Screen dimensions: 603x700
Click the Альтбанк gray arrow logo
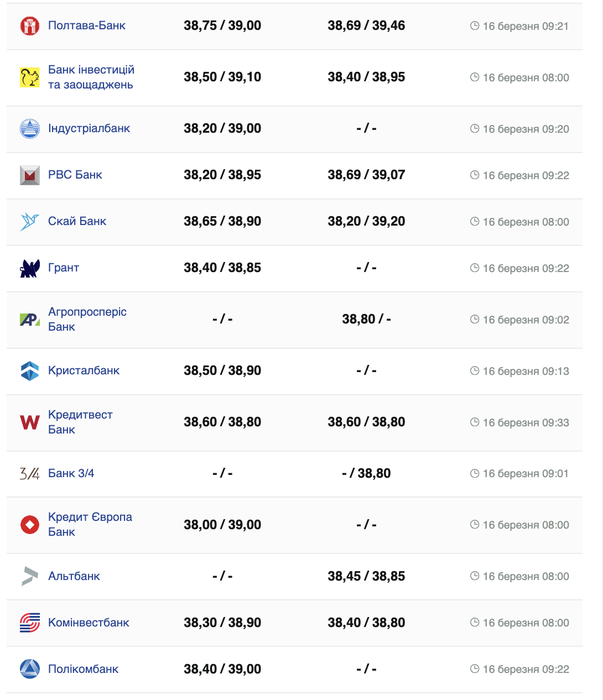pyautogui.click(x=30, y=576)
